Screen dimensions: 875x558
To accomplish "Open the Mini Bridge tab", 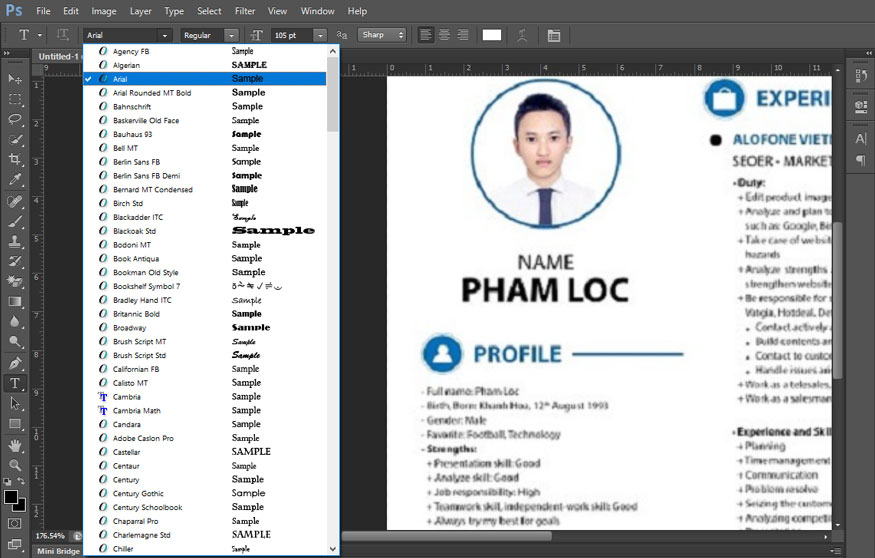I will point(58,551).
